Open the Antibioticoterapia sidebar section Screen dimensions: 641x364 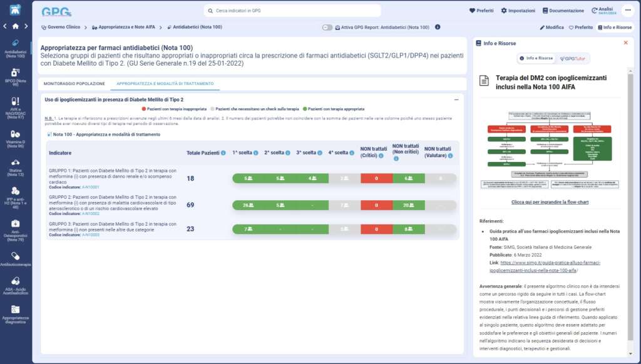[16, 258]
